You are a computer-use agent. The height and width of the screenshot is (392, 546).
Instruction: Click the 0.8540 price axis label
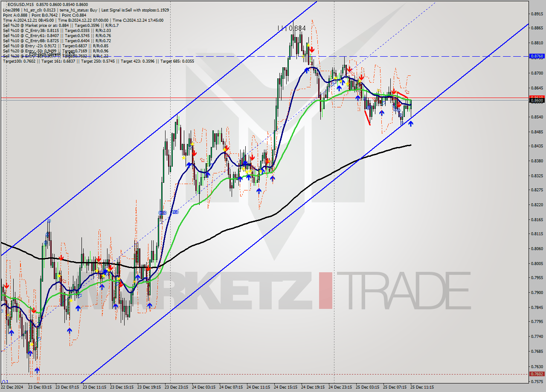(x=536, y=117)
